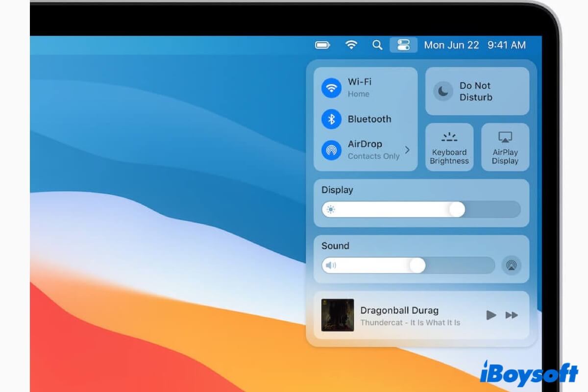Screen dimensions: 588x392
Task: Click the 9:41 AM clock
Action: [506, 45]
